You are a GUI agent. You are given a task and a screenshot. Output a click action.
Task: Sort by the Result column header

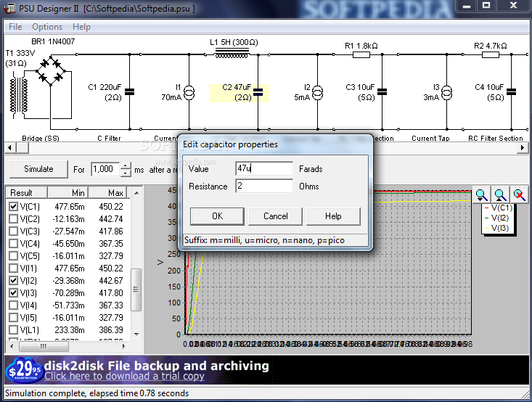(x=27, y=193)
